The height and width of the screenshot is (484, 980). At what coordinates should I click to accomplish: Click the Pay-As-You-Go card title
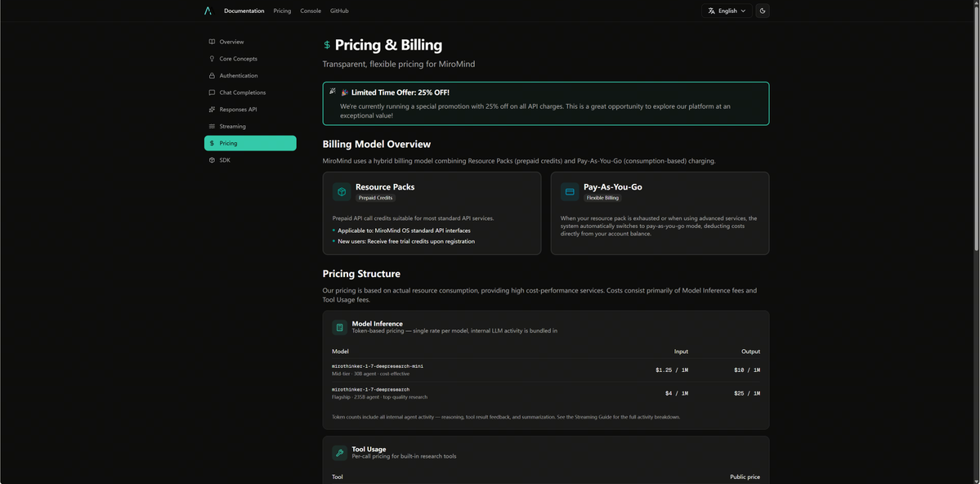coord(612,187)
